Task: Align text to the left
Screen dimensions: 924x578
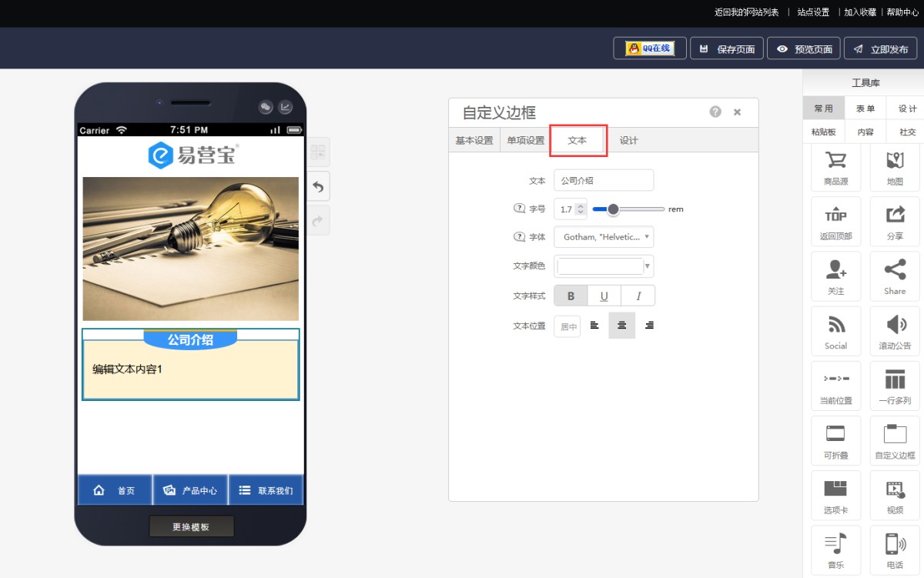Action: pos(594,326)
